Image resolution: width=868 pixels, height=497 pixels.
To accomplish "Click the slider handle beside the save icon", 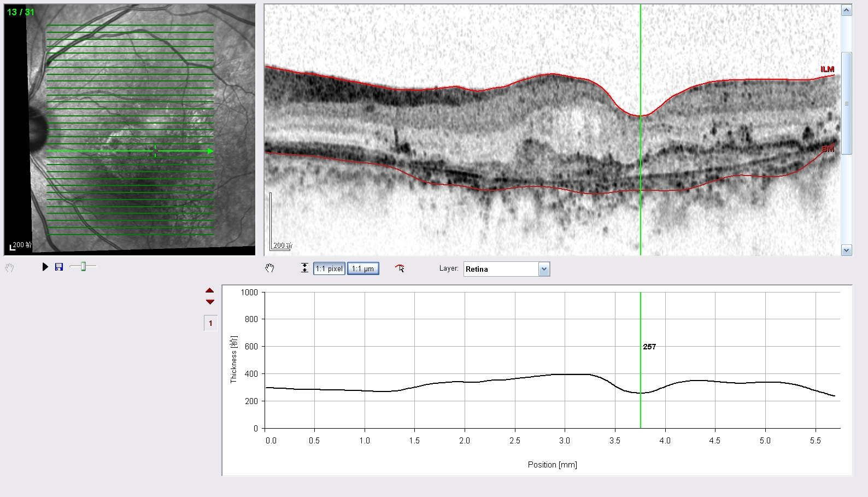I will click(x=83, y=266).
